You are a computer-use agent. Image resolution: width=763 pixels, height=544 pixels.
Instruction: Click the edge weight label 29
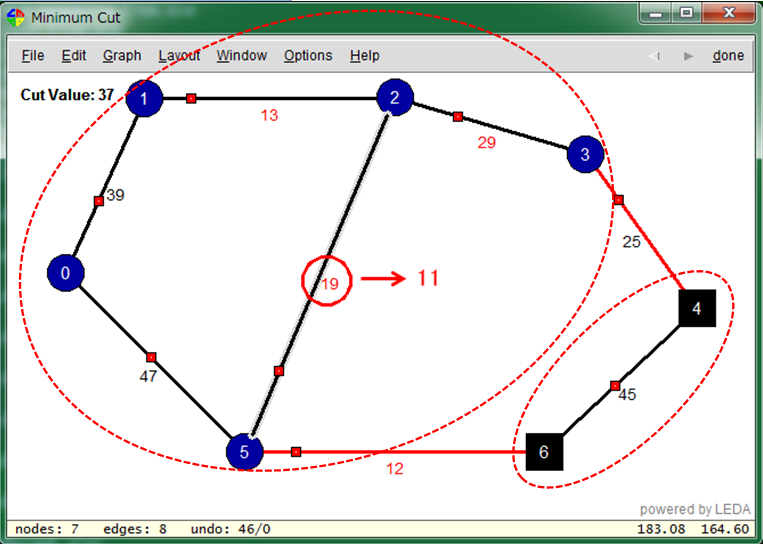487,143
